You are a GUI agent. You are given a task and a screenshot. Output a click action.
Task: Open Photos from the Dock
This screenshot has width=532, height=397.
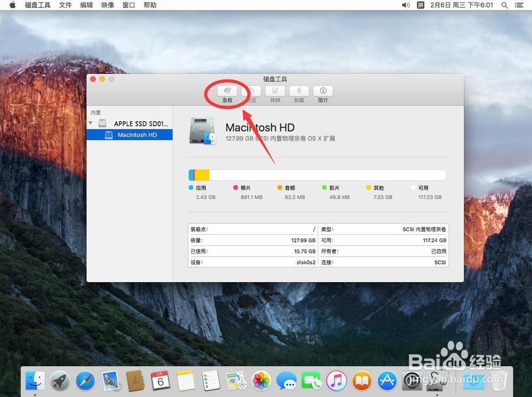tap(261, 381)
